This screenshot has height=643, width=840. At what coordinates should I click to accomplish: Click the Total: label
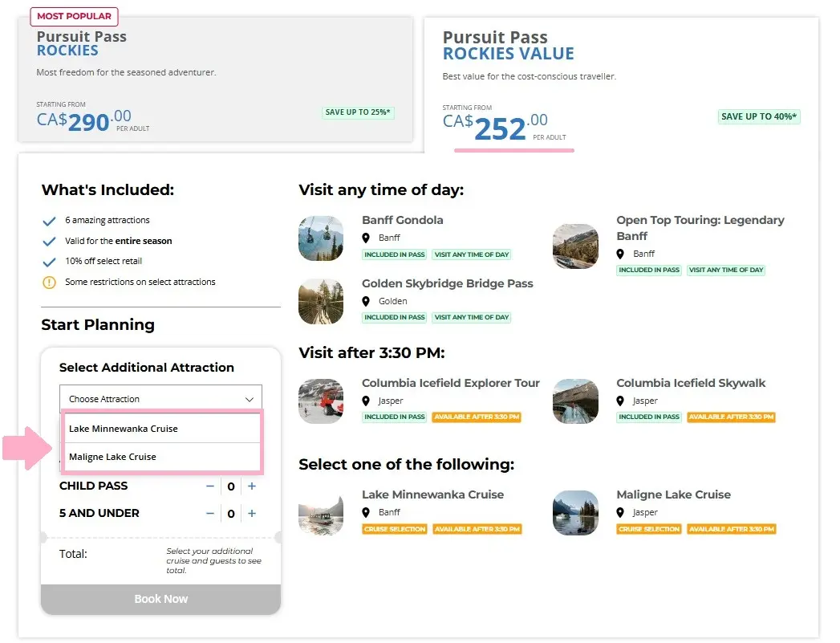[73, 554]
